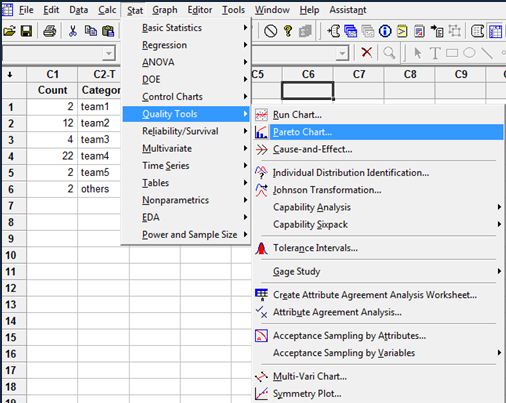Open the Multivariate menu entry
The image size is (506, 403).
[x=186, y=148]
